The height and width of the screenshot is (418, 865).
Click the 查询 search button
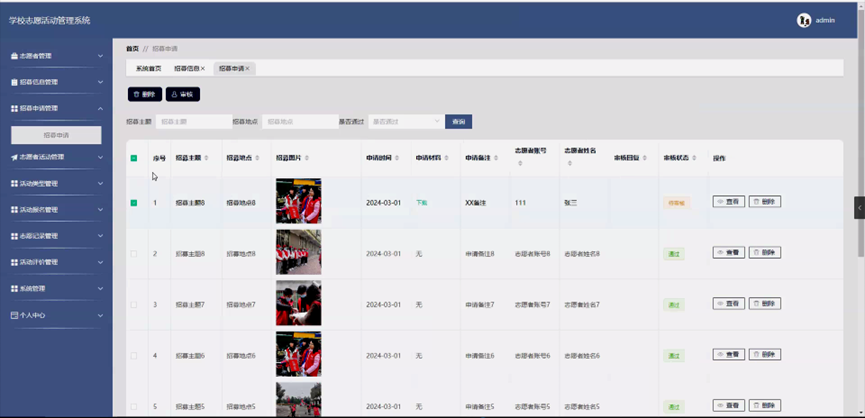pos(458,122)
